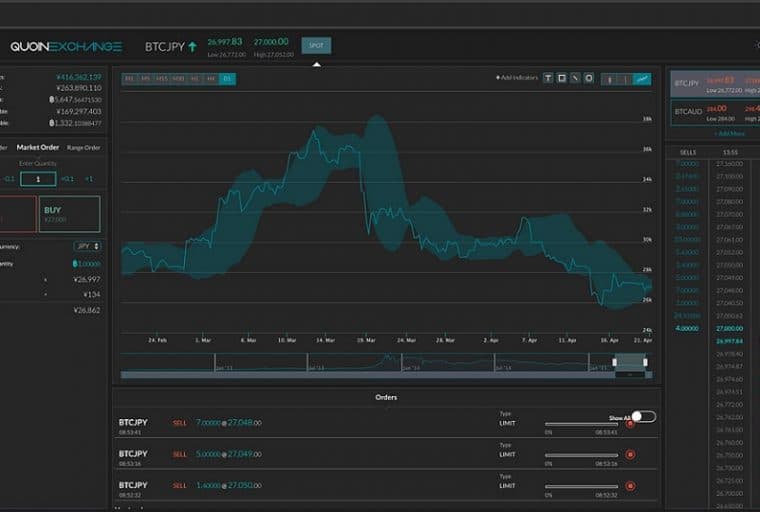Viewport: 760px width, 512px height.
Task: Click the 26,997.83 last price in header
Action: click(x=225, y=42)
